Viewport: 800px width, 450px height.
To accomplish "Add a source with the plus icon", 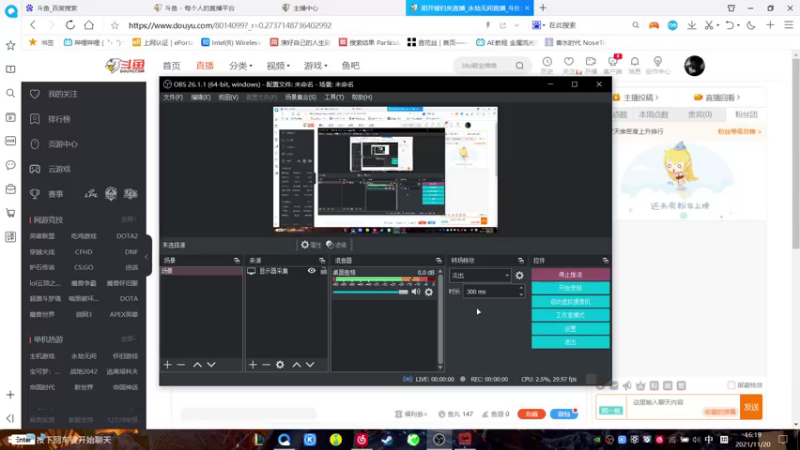I will tap(253, 365).
